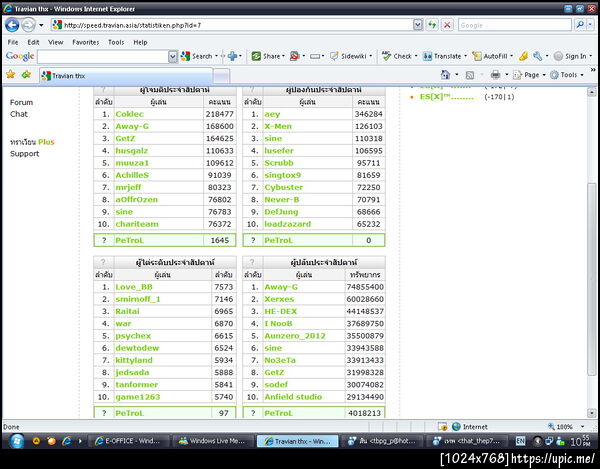Open the E-OFFICE taskbar window
Screen dimensions: 600x469
coord(127,441)
